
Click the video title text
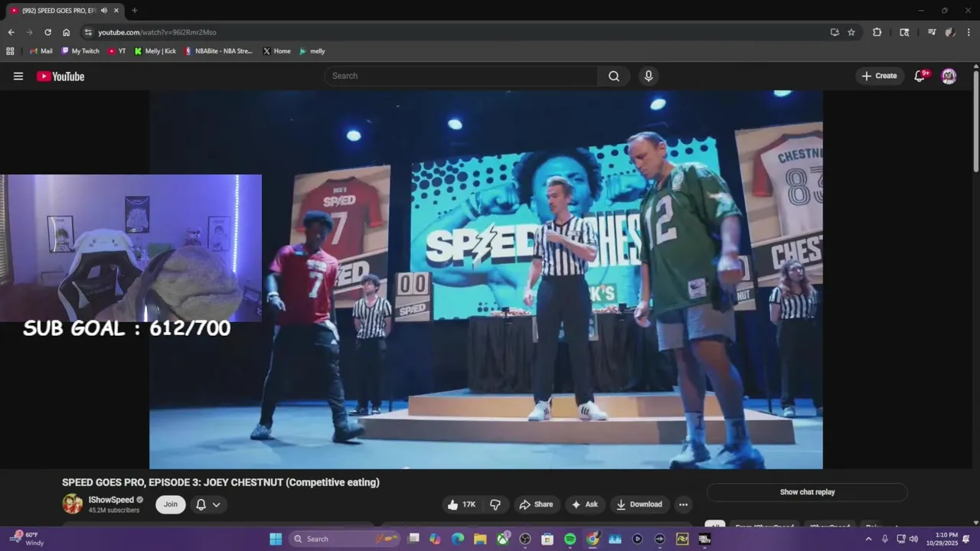point(220,482)
